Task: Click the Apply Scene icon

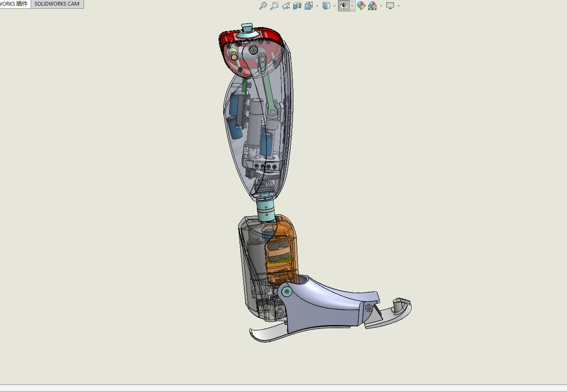Action: point(373,6)
